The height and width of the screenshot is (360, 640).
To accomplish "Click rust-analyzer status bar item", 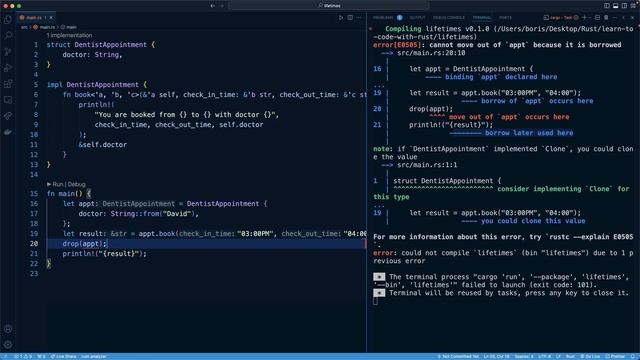I will [x=93, y=356].
